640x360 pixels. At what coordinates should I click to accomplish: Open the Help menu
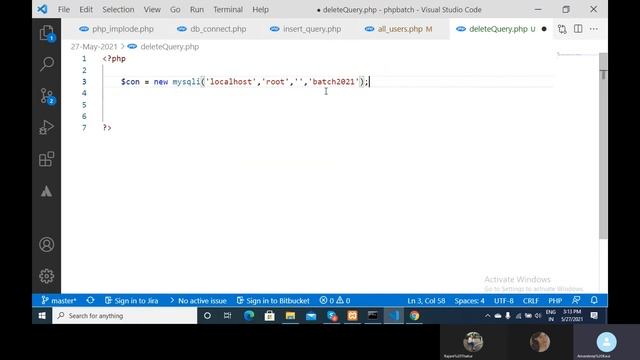[x=260, y=9]
